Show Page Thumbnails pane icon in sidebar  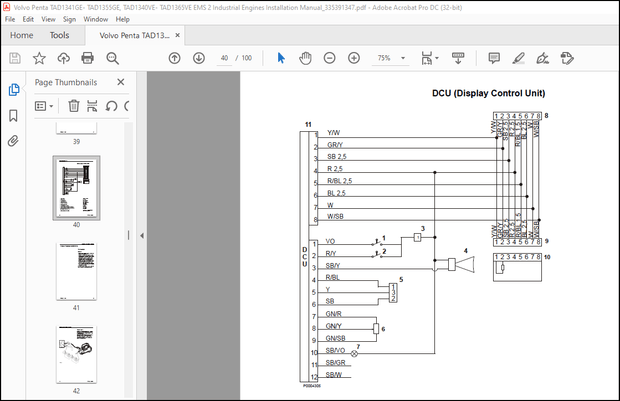pyautogui.click(x=13, y=90)
